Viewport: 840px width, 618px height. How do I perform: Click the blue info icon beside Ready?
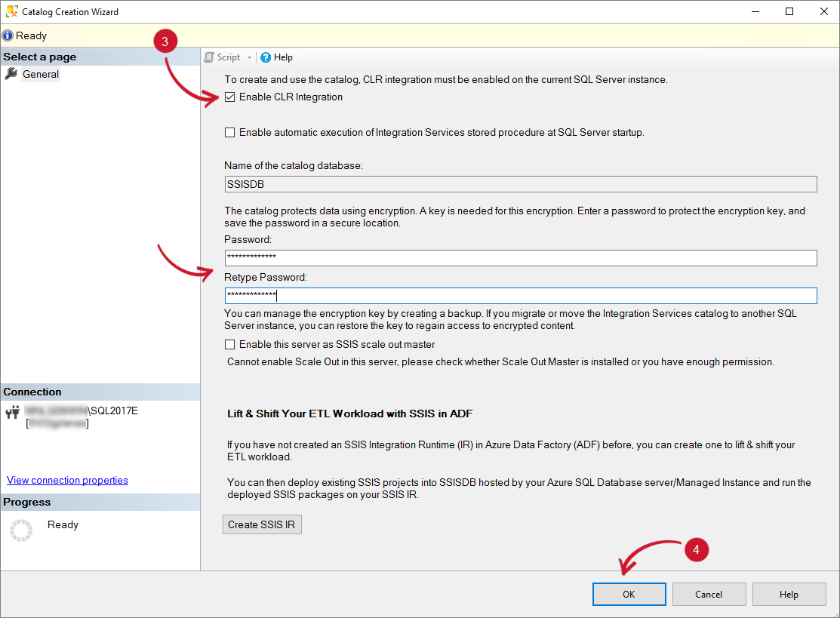pyautogui.click(x=8, y=35)
